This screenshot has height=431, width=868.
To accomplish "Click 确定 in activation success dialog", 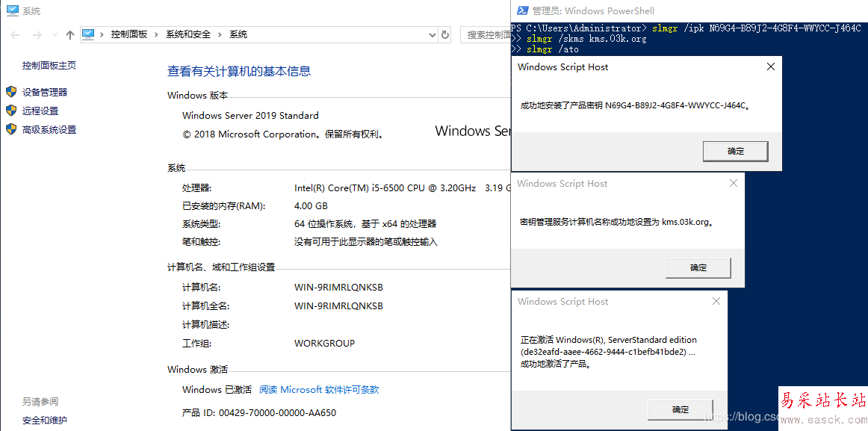I will click(x=680, y=409).
